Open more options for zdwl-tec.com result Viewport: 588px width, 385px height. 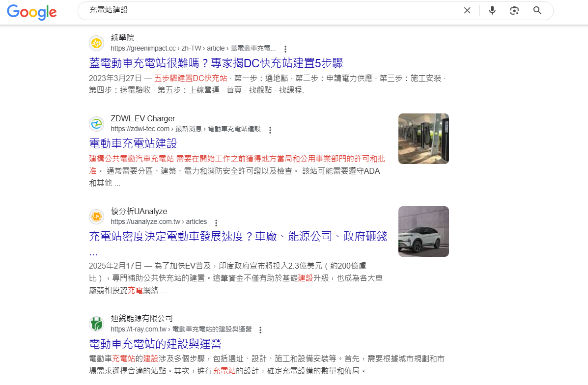coord(270,130)
